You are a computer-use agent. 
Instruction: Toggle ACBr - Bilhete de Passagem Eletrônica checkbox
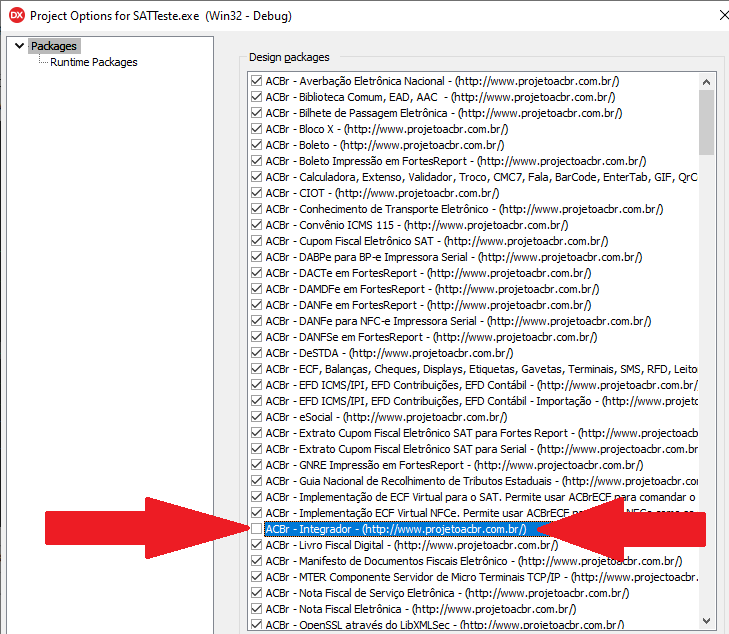point(256,113)
